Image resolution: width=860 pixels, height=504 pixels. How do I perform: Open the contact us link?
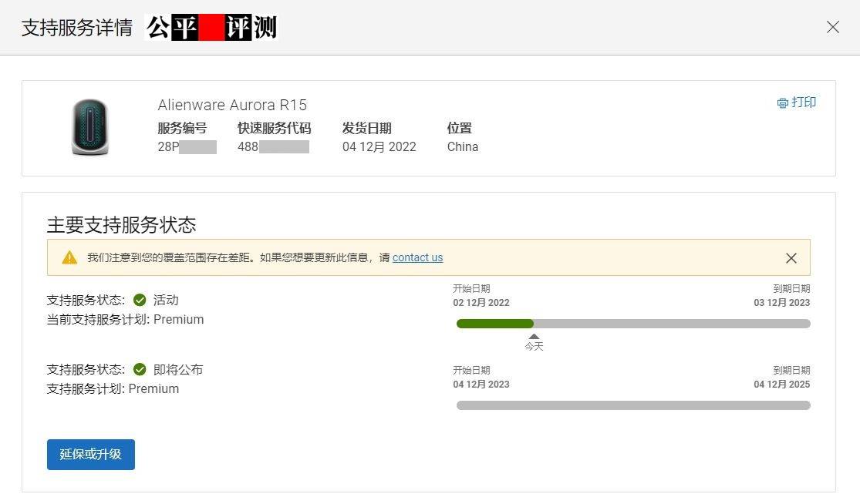[x=417, y=257]
